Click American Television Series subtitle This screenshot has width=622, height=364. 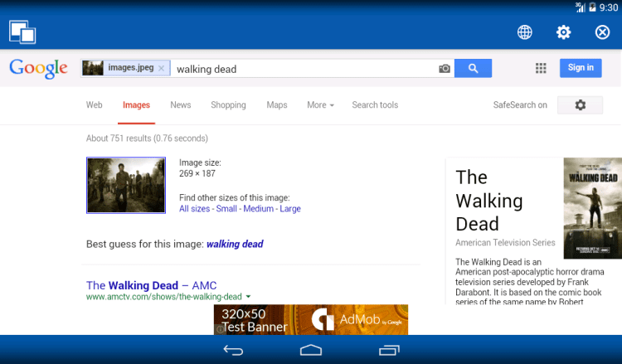505,243
